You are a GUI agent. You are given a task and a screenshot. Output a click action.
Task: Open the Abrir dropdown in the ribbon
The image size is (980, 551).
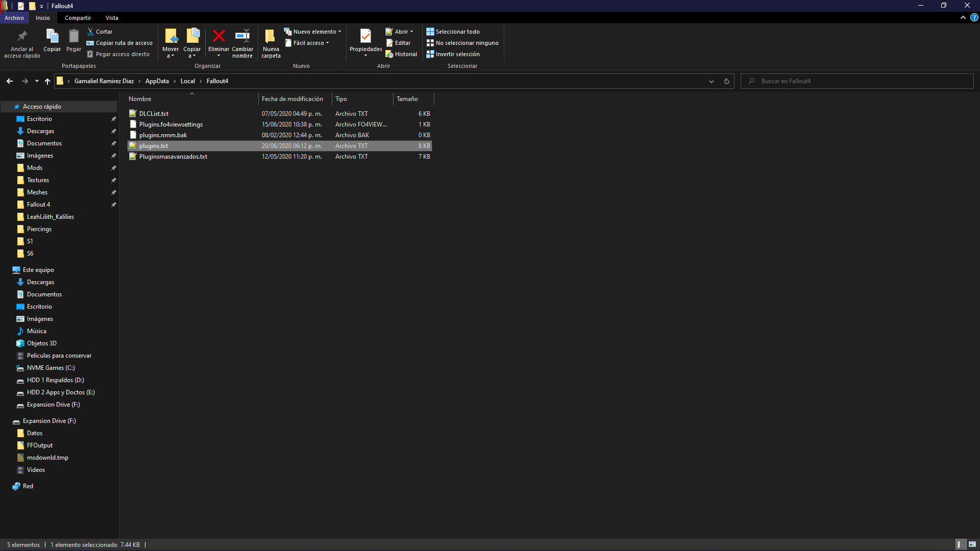(399, 32)
